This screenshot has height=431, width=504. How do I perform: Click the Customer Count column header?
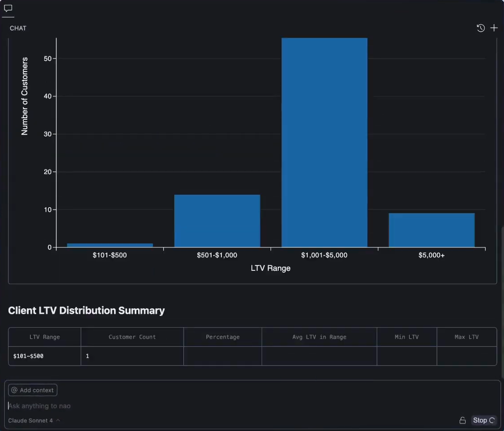pyautogui.click(x=132, y=337)
